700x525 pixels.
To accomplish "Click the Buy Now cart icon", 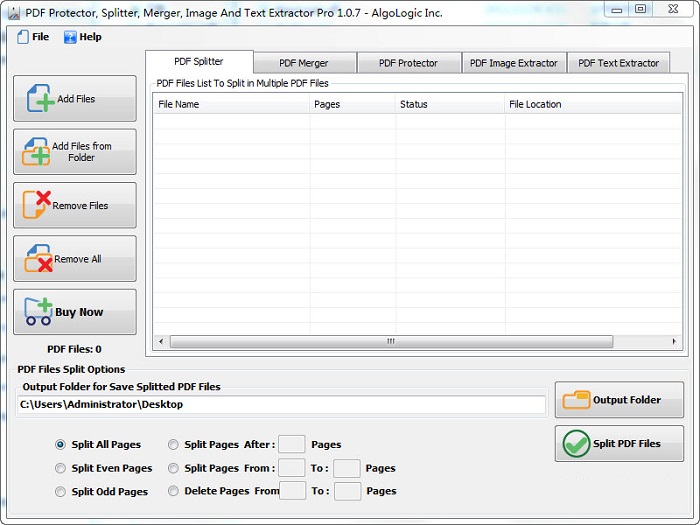I will click(38, 312).
